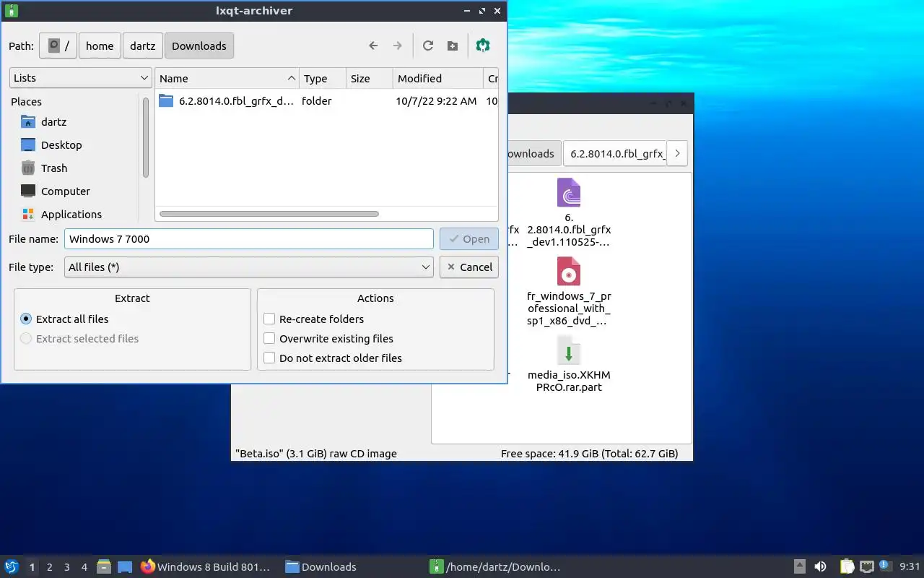
Task: Switch to virtual desktop 2
Action: coord(50,567)
